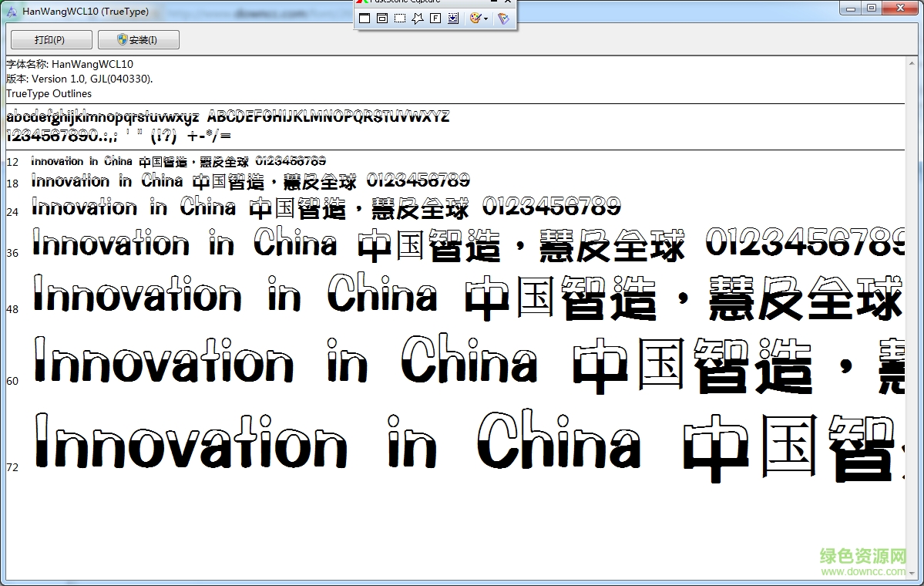Open FastStone Capture settings icon

503,19
